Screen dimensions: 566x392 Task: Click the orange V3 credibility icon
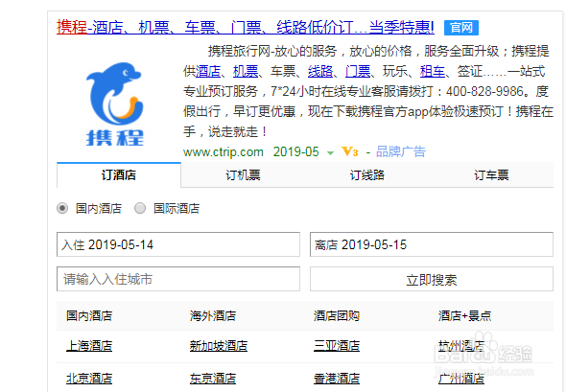pos(350,151)
